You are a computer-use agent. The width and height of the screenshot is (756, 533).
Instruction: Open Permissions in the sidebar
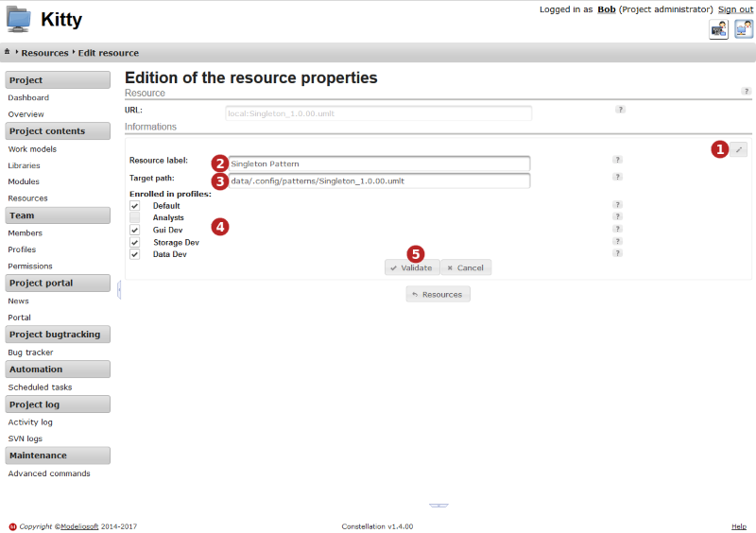pos(30,266)
